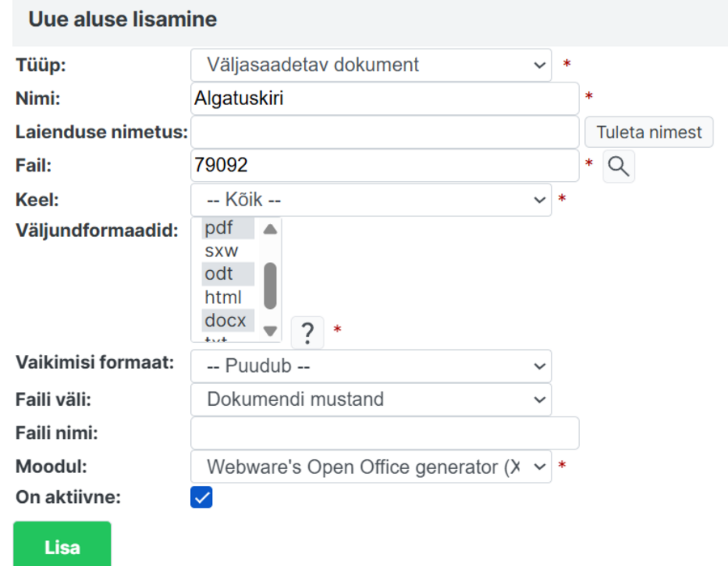Viewport: 728px width, 566px height.
Task: Click the Fail field with value 79092
Action: point(385,165)
